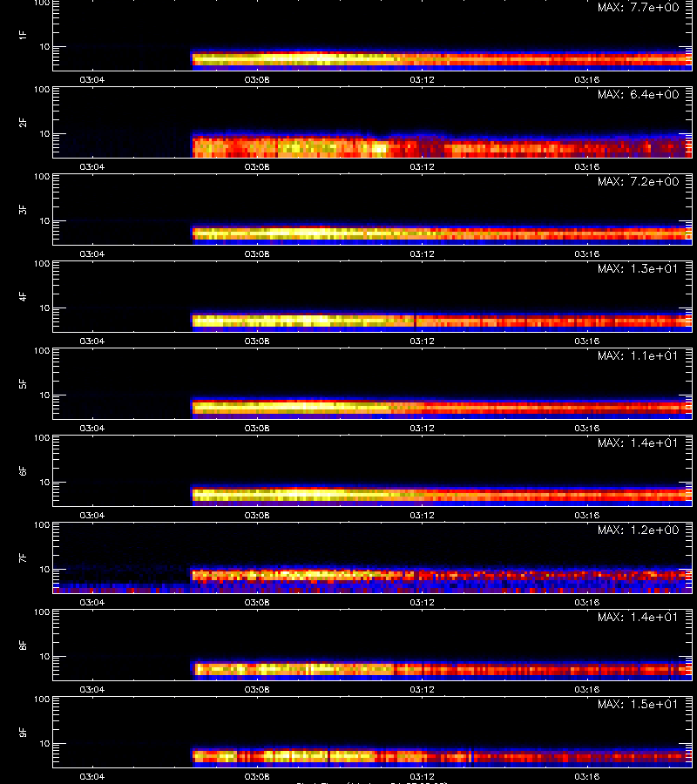Click the 03:12 time label under panel 4F
Viewport: 697px width, 784px height.
tap(422, 341)
